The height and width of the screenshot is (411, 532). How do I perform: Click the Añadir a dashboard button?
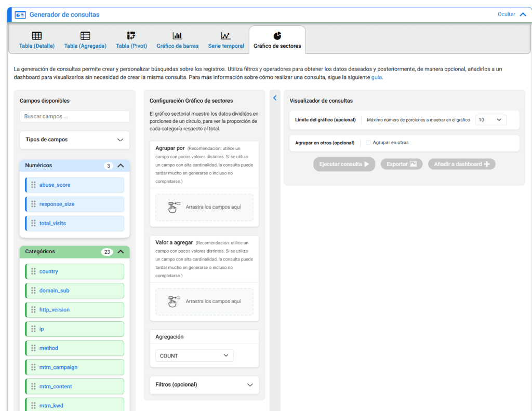(x=461, y=164)
